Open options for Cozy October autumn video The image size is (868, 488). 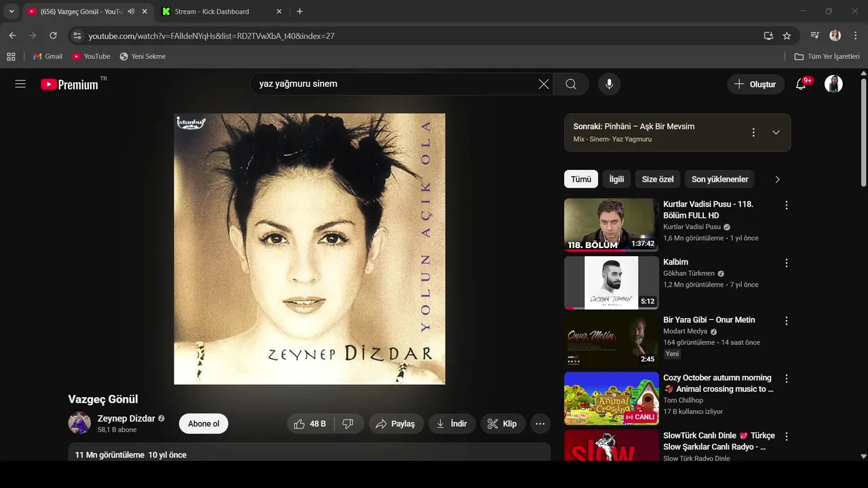coord(787,379)
